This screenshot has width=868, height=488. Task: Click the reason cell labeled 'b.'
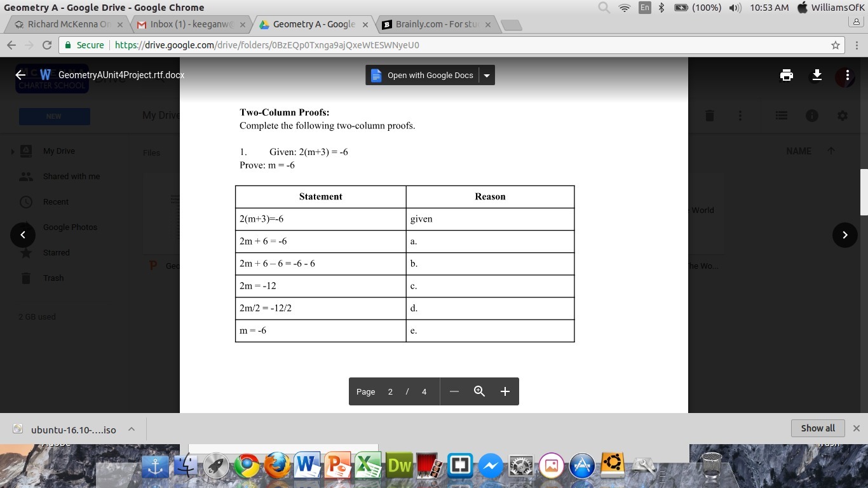[490, 264]
